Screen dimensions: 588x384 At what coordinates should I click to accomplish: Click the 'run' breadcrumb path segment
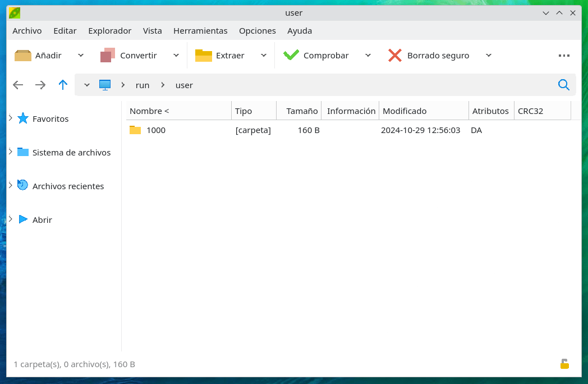pyautogui.click(x=143, y=85)
